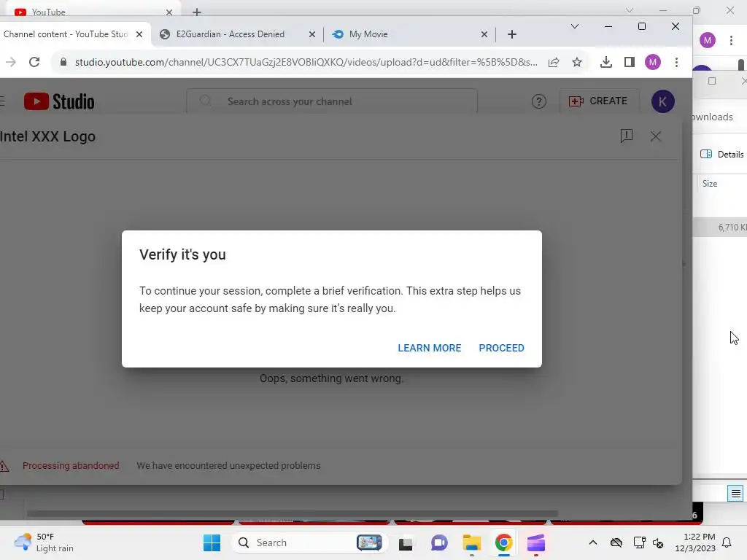Open a new tab in front Chrome window
747x560 pixels.
point(512,34)
